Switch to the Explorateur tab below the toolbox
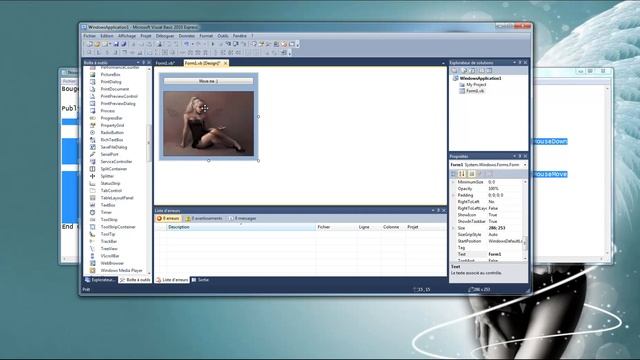This screenshot has height=360, width=640. coord(100,280)
